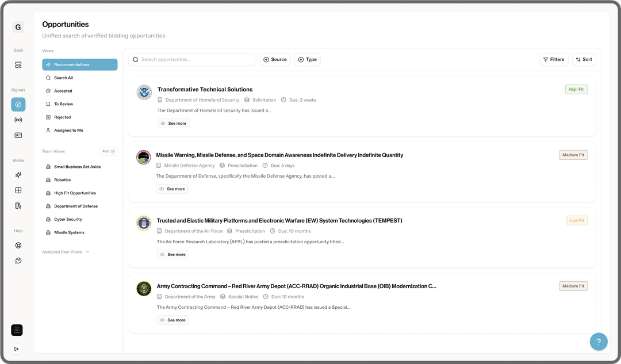The image size is (621, 364).
Task: Open the grid icon in the Works section
Action: [x=18, y=190]
